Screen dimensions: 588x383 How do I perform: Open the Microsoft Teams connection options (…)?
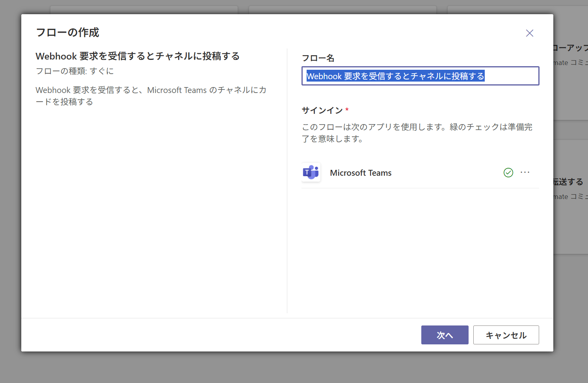(x=525, y=173)
